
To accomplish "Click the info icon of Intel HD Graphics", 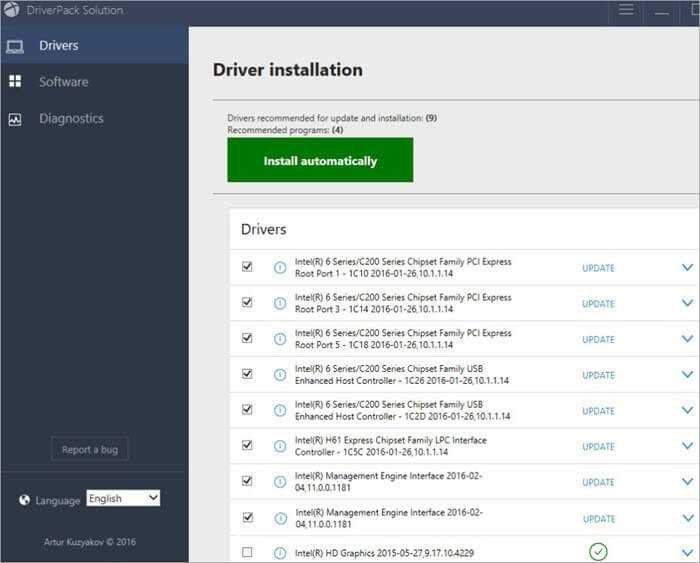I will coord(280,553).
